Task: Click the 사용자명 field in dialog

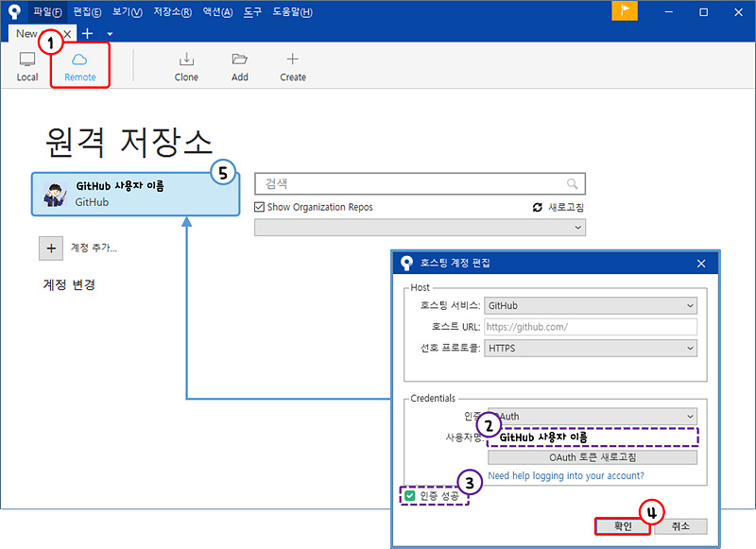Action: pyautogui.click(x=593, y=437)
